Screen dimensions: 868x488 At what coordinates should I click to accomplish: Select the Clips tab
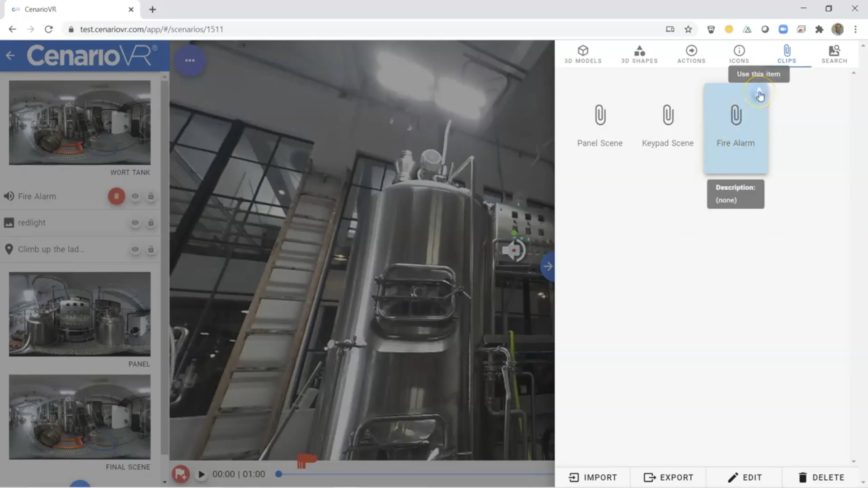pos(787,54)
